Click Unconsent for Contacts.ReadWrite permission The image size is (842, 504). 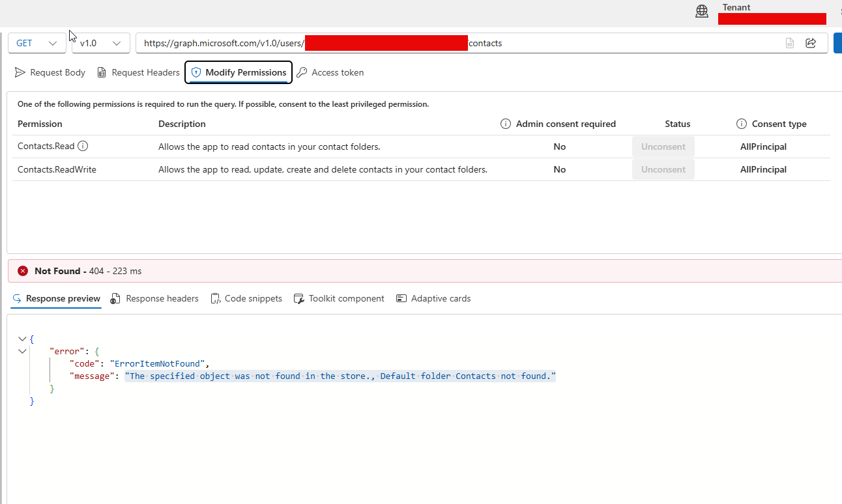pyautogui.click(x=663, y=169)
